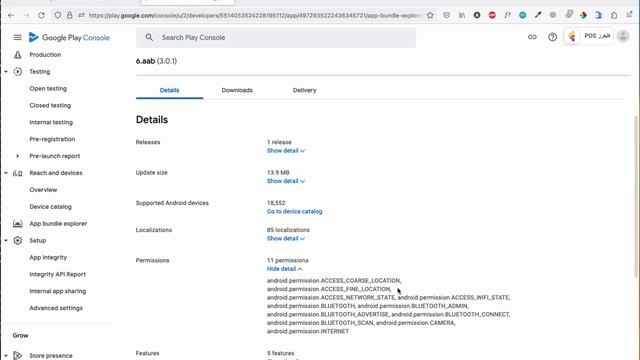640x360 pixels.
Task: Collapse the Store presence arrow
Action: (6, 356)
